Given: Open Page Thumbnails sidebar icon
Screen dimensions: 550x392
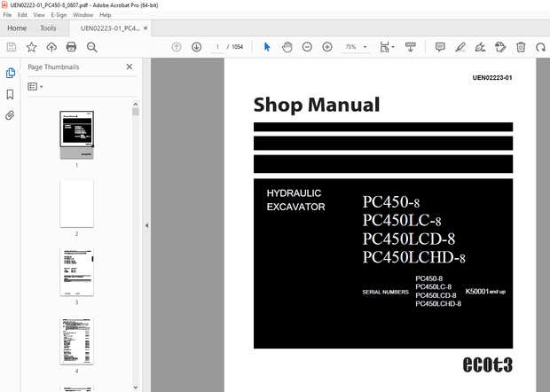Looking at the screenshot, I should (11, 73).
